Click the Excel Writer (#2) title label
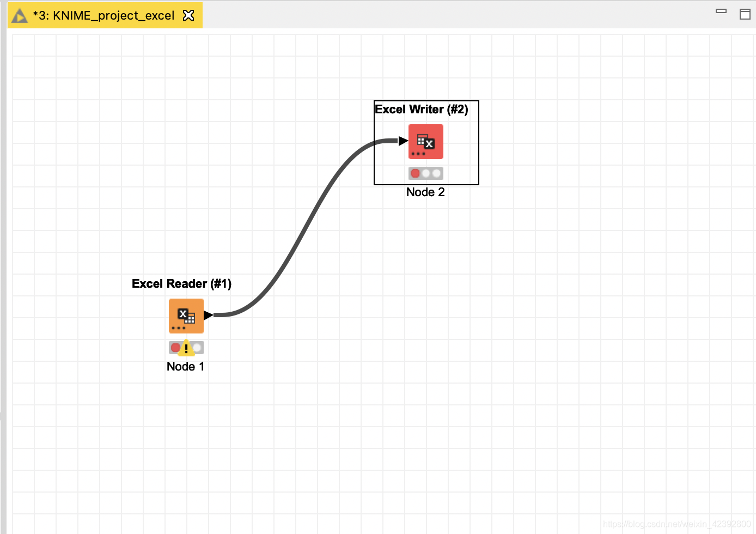Viewport: 756px width, 534px height. [x=422, y=110]
